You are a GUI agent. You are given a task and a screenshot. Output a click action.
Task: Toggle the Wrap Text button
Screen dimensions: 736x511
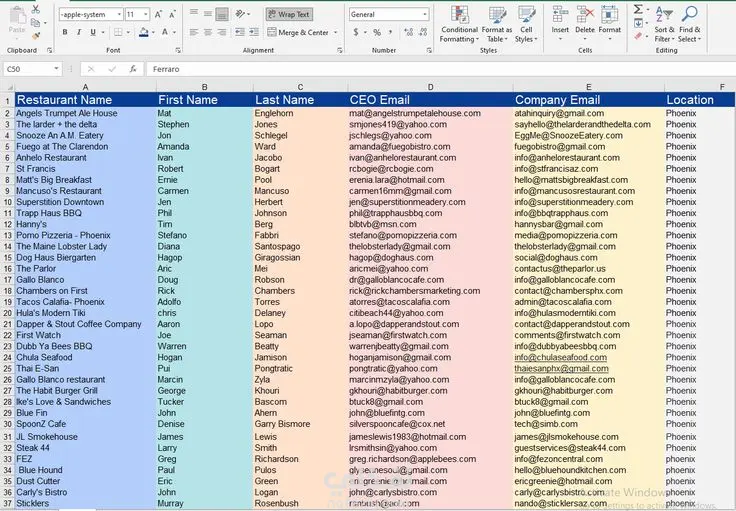click(289, 14)
